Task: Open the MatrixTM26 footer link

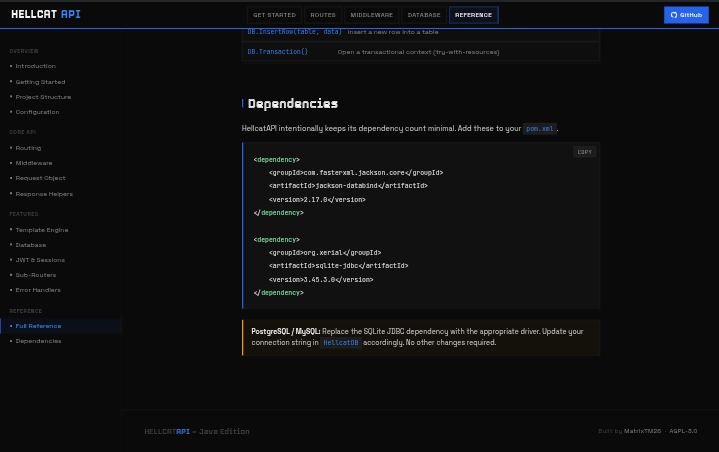Action: click(642, 431)
